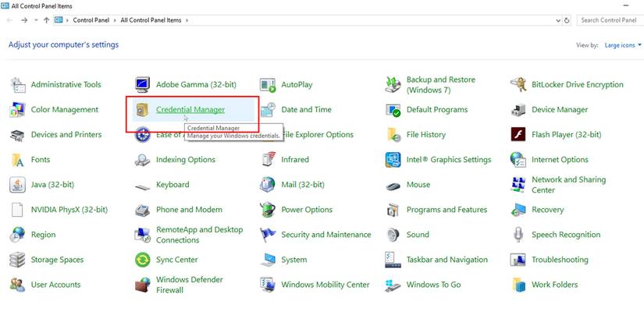This screenshot has width=644, height=322.
Task: Click the Default Programs icon
Action: pyautogui.click(x=393, y=110)
